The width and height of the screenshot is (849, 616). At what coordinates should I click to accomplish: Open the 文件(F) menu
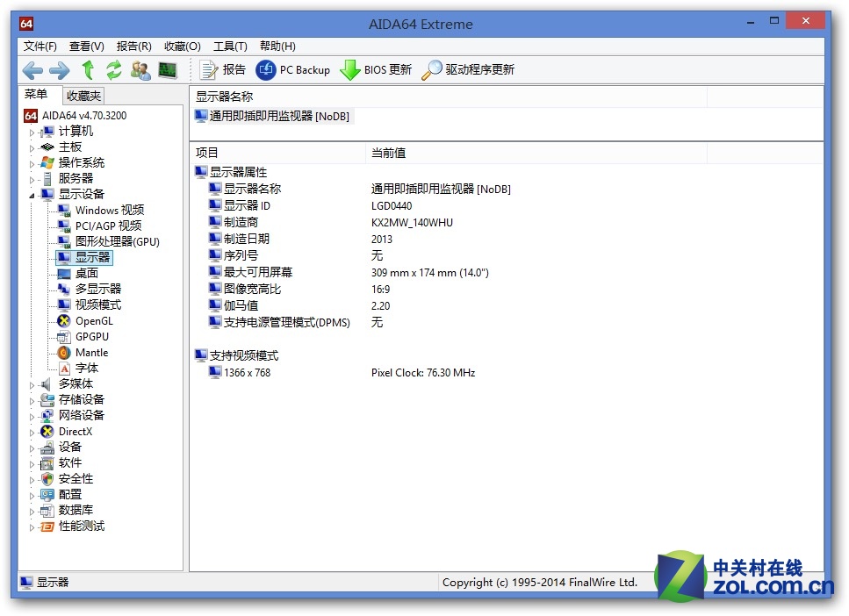click(x=40, y=46)
